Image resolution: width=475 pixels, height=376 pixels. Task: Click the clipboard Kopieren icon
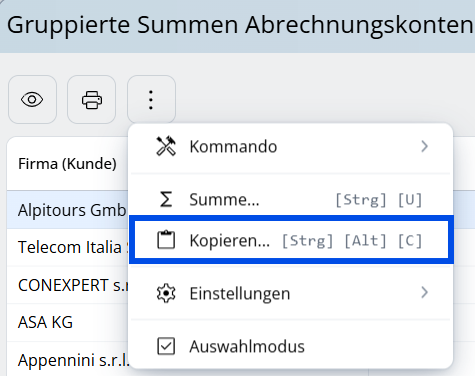tap(166, 240)
